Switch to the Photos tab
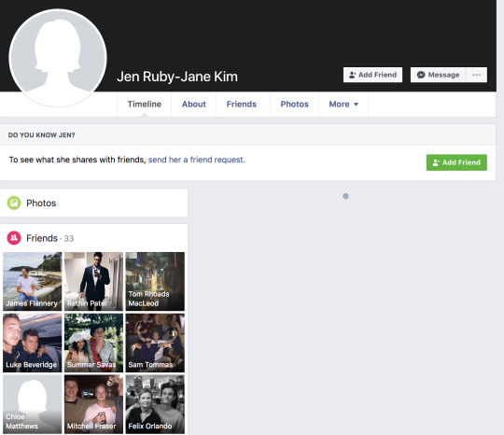This screenshot has width=504, height=435. click(x=294, y=105)
